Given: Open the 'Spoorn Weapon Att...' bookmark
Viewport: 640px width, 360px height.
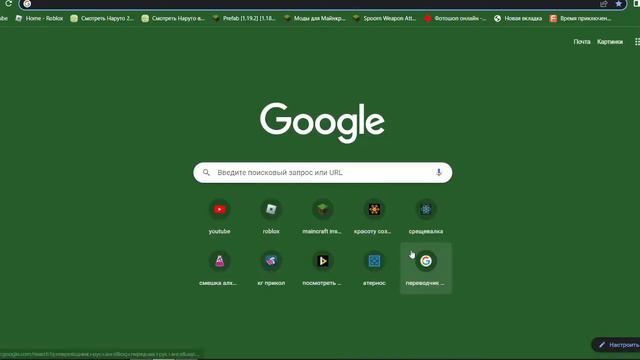Looking at the screenshot, I should pos(384,18).
